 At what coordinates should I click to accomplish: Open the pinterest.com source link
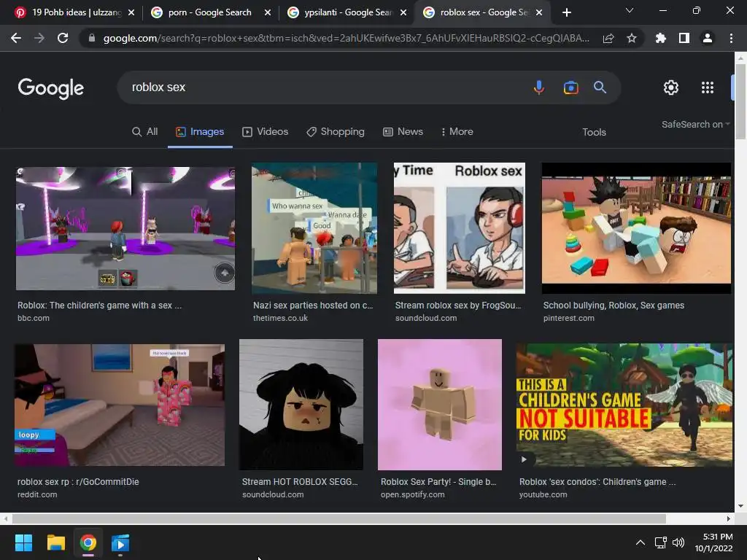point(569,318)
